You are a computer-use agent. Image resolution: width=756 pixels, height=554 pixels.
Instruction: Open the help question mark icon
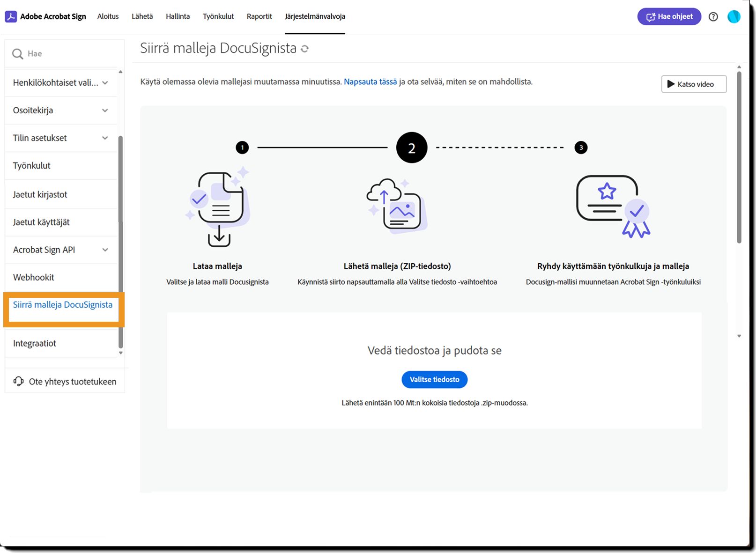click(x=713, y=17)
